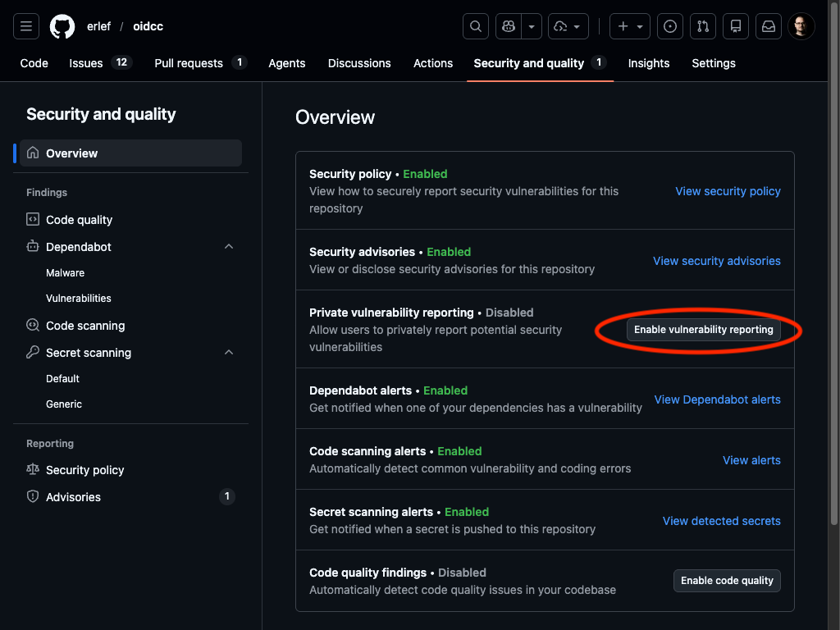Click the Advisories shield icon
Image resolution: width=840 pixels, height=630 pixels.
(33, 496)
